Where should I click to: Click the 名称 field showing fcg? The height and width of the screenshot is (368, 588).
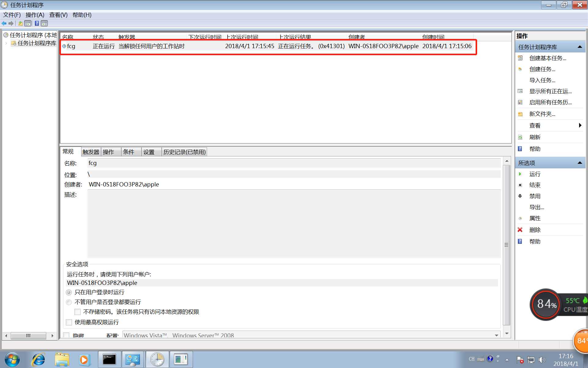(294, 163)
